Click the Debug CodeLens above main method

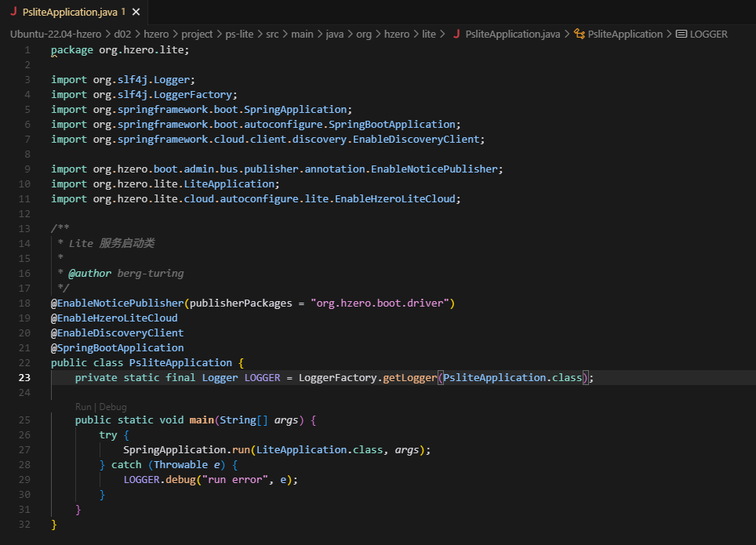[113, 407]
